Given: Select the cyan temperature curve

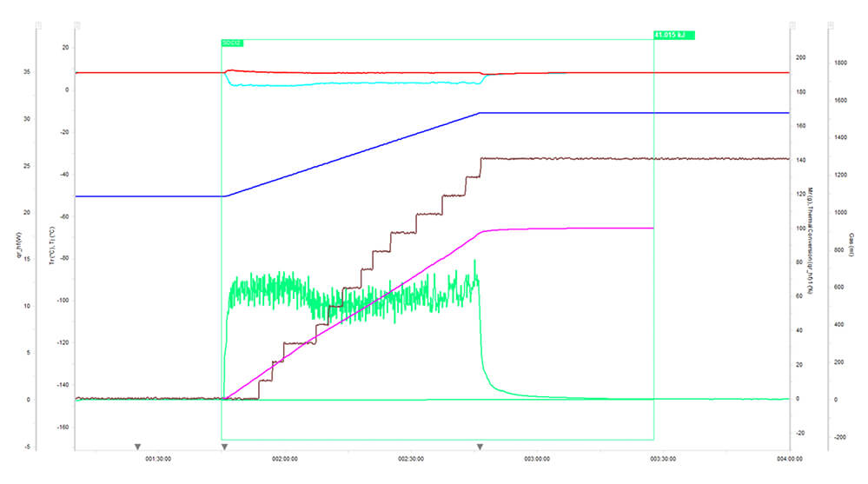Looking at the screenshot, I should 348,83.
